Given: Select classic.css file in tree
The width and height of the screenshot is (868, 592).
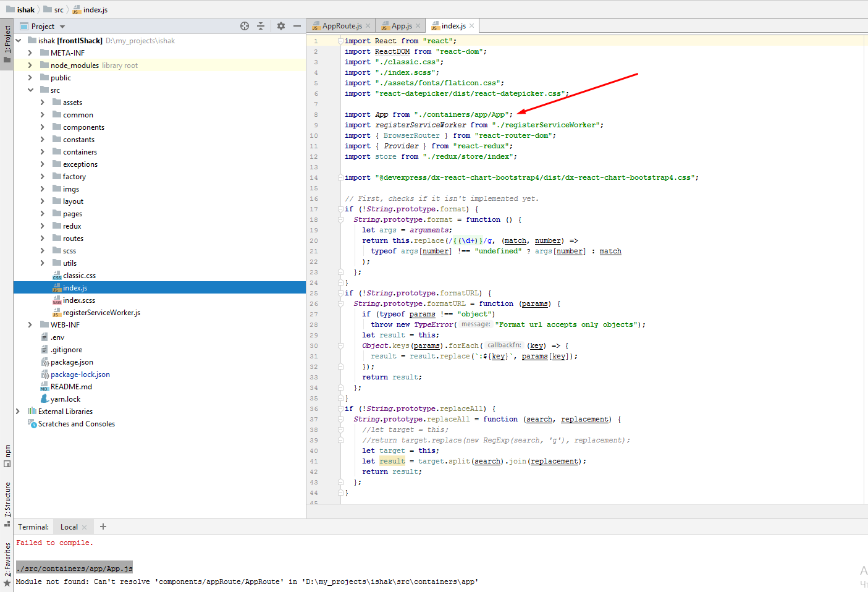Looking at the screenshot, I should tap(79, 276).
